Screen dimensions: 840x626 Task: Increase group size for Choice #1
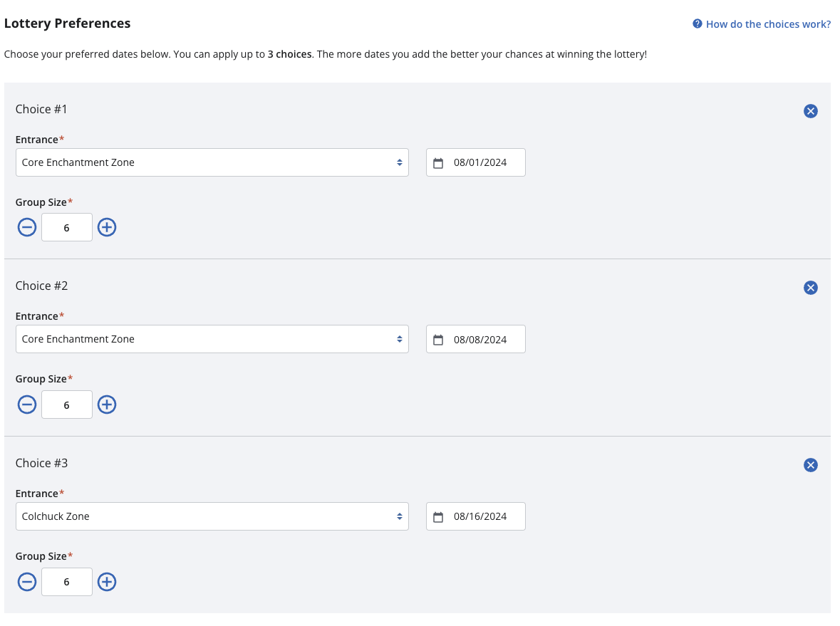[x=107, y=228]
